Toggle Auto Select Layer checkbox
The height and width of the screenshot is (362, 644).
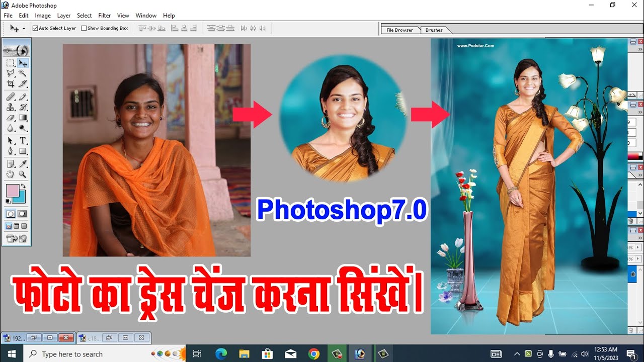35,28
